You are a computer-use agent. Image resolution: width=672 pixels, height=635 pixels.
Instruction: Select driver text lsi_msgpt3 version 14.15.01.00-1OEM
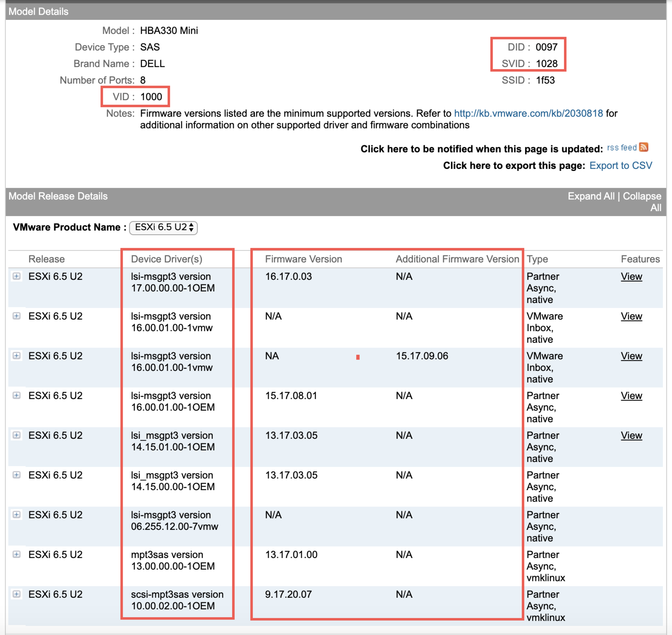point(173,441)
